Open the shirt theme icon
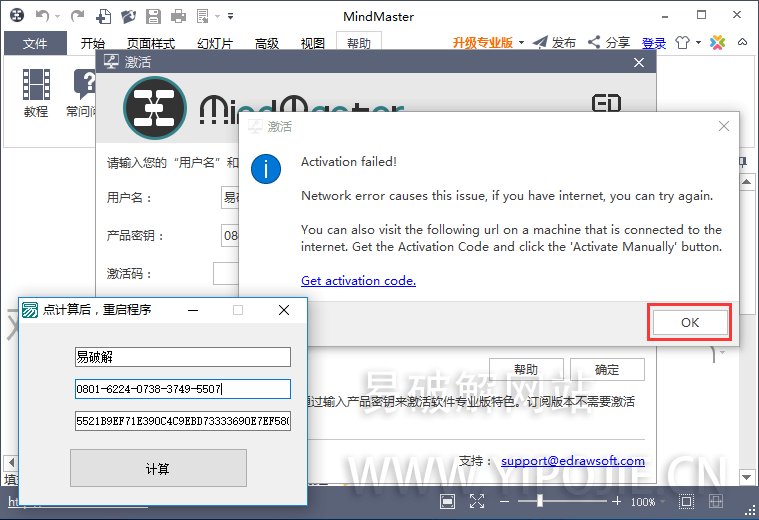This screenshot has width=759, height=520. [683, 43]
